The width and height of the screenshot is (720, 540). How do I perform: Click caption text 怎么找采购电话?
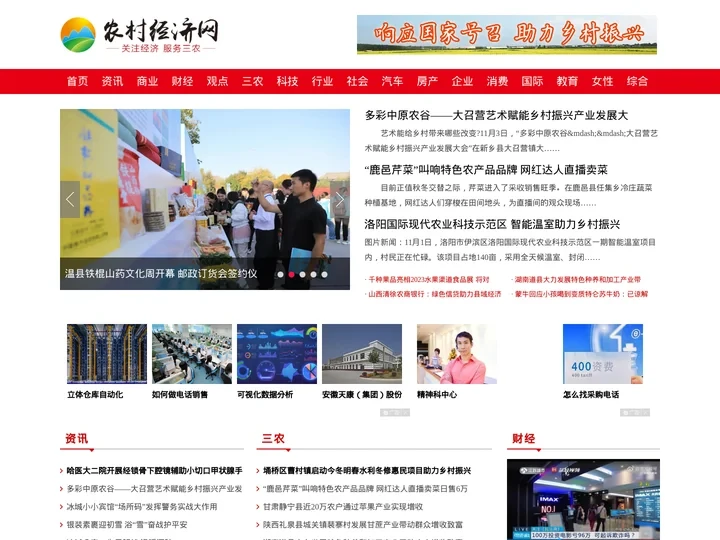point(591,394)
